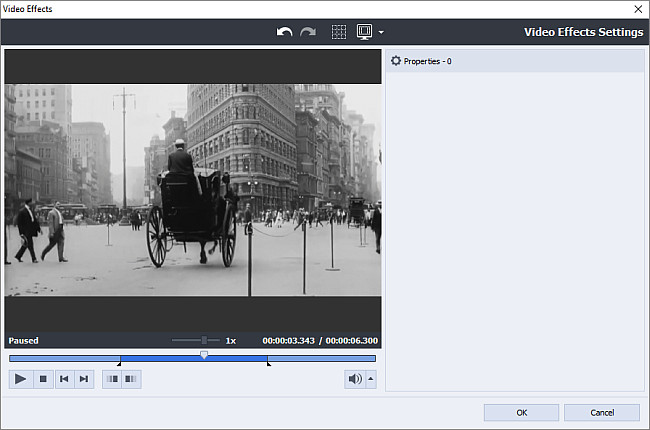
Task: Set the effect fade-out boundary button
Action: 131,379
